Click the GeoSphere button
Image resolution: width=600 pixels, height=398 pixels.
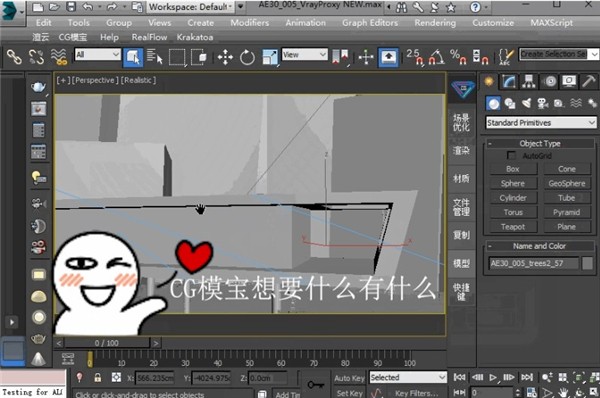click(x=567, y=184)
